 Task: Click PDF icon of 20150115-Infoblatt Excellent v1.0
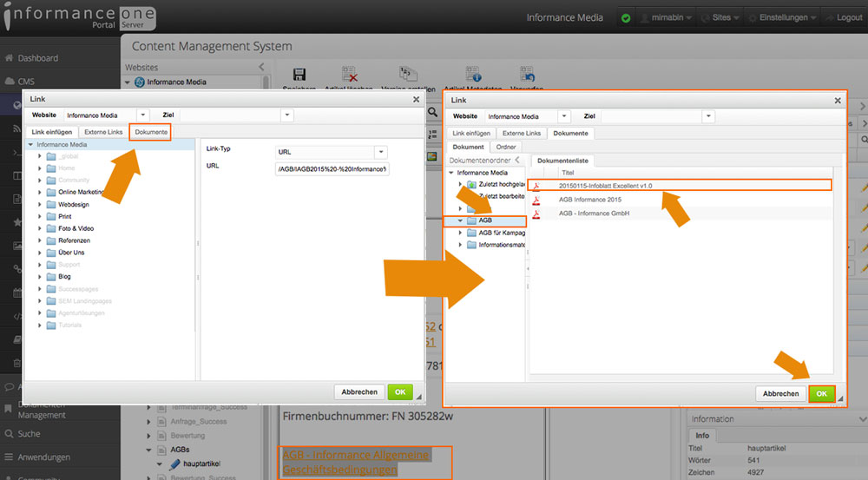click(x=536, y=186)
